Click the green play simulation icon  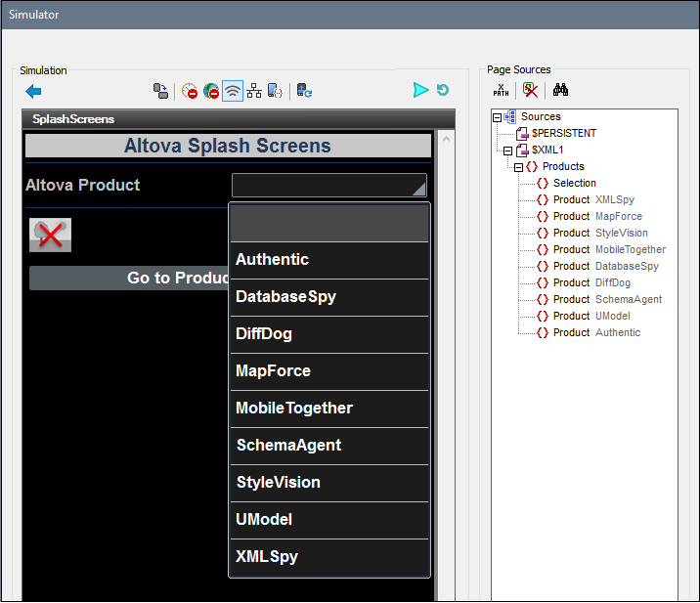pos(420,90)
